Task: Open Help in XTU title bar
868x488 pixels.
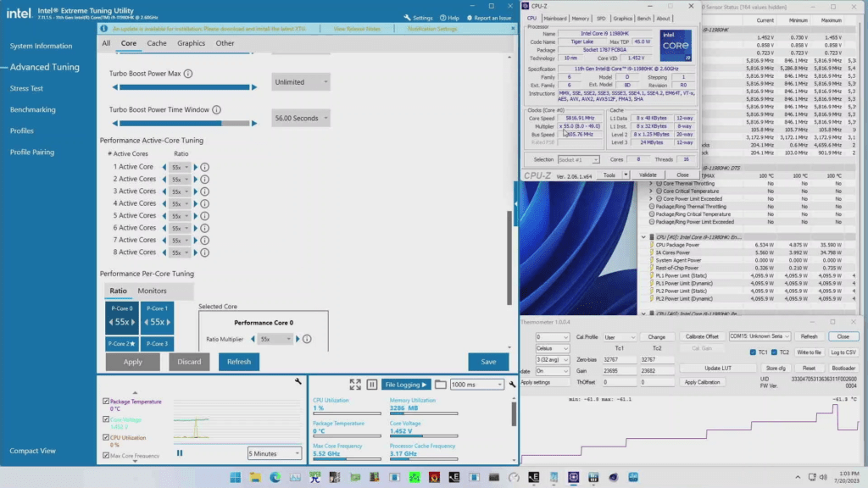Action: 449,18
